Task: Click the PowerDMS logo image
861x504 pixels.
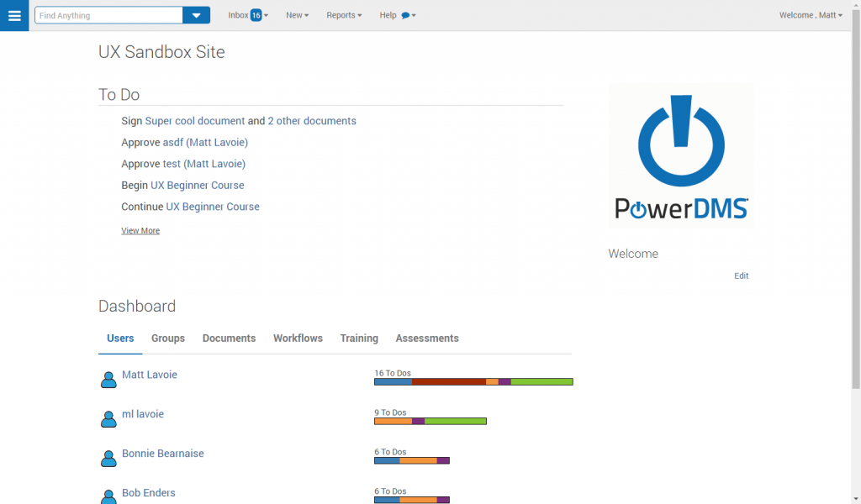Action: (x=681, y=155)
